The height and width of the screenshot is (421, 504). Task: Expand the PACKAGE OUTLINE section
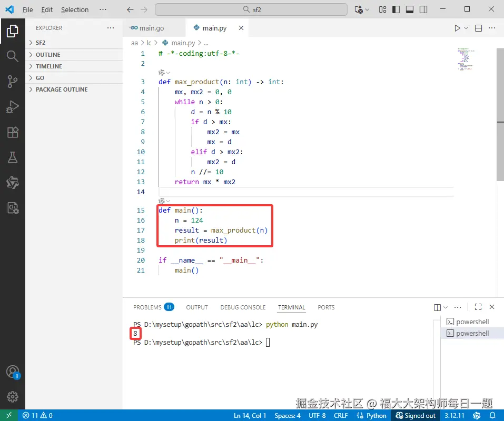click(x=74, y=89)
